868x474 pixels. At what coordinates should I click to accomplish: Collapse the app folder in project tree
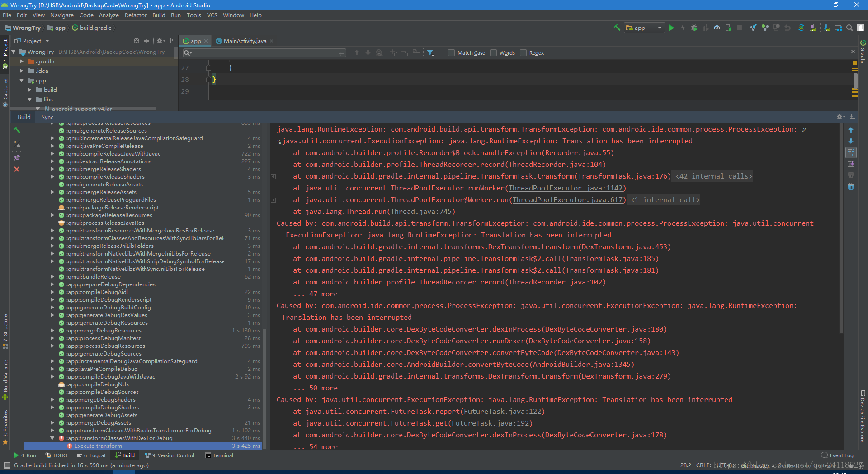pos(21,81)
